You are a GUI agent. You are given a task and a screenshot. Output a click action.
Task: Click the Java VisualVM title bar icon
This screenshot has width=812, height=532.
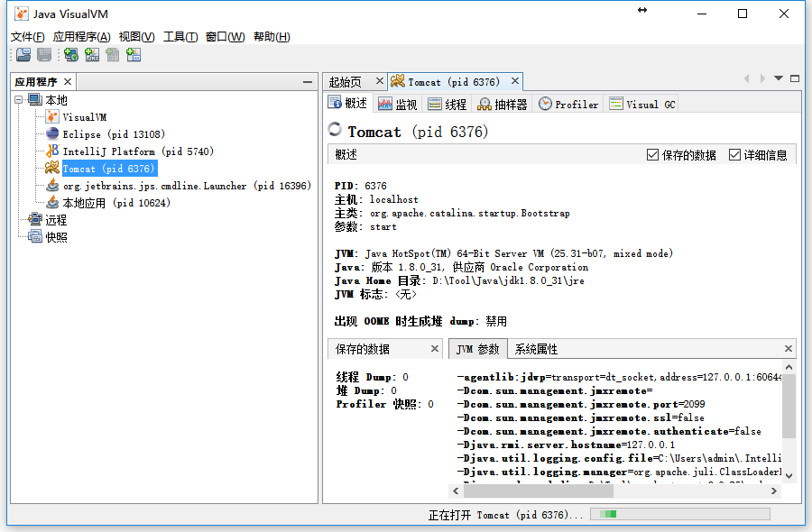(x=22, y=14)
